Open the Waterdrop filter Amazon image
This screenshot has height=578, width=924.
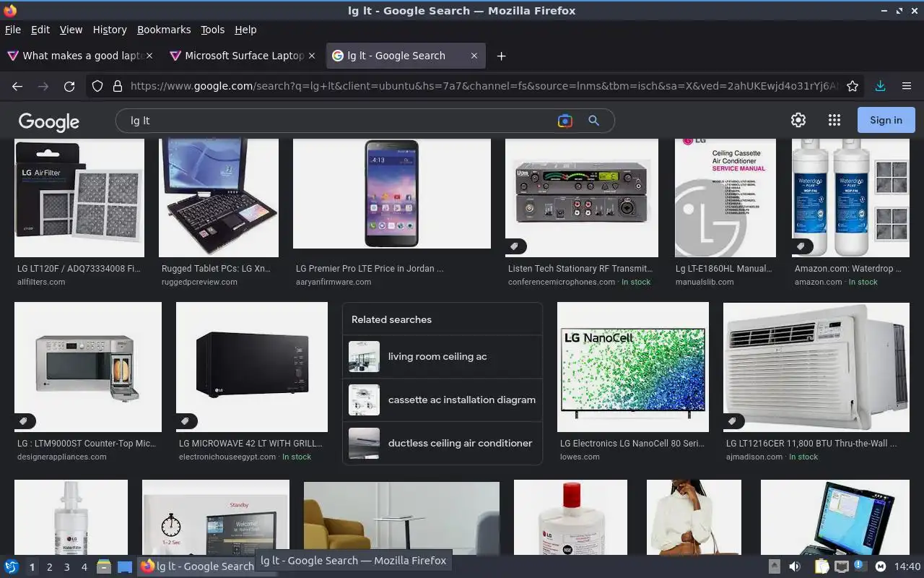tap(850, 198)
